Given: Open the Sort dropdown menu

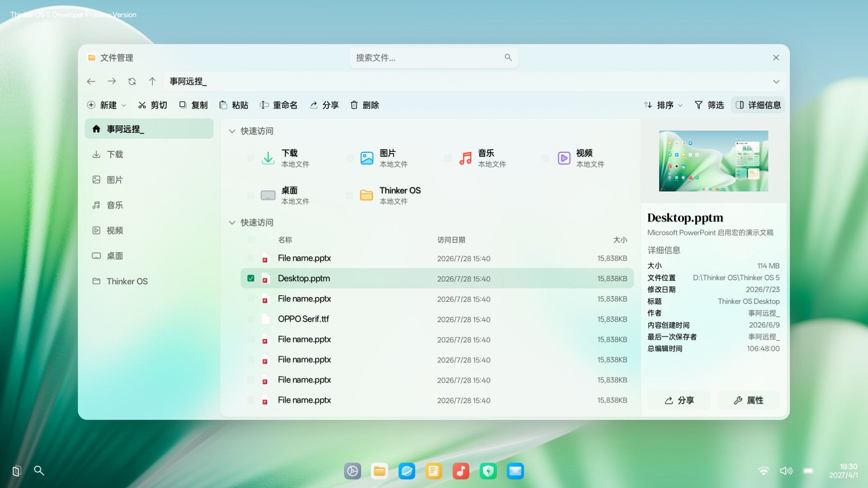Looking at the screenshot, I should click(x=663, y=105).
